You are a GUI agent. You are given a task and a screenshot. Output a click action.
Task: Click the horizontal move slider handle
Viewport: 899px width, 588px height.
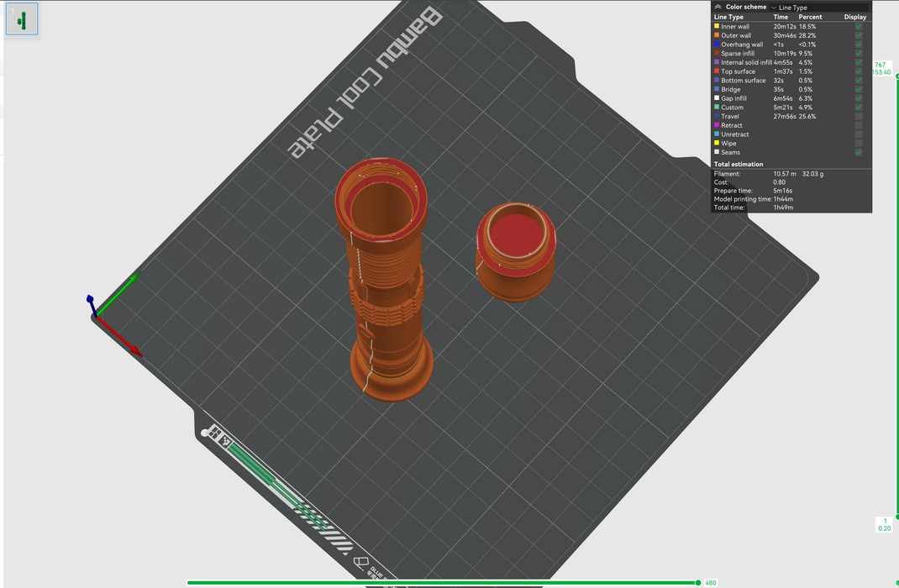tap(697, 582)
